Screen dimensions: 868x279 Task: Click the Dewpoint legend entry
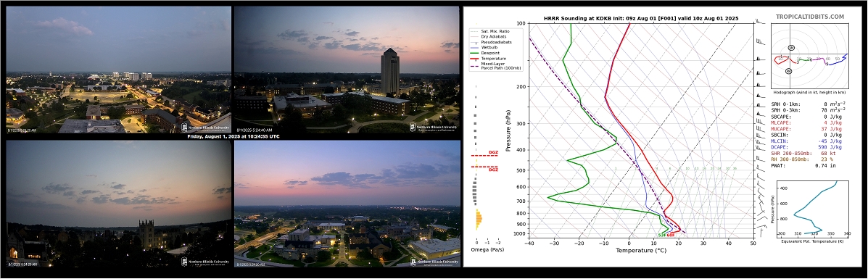pyautogui.click(x=485, y=54)
